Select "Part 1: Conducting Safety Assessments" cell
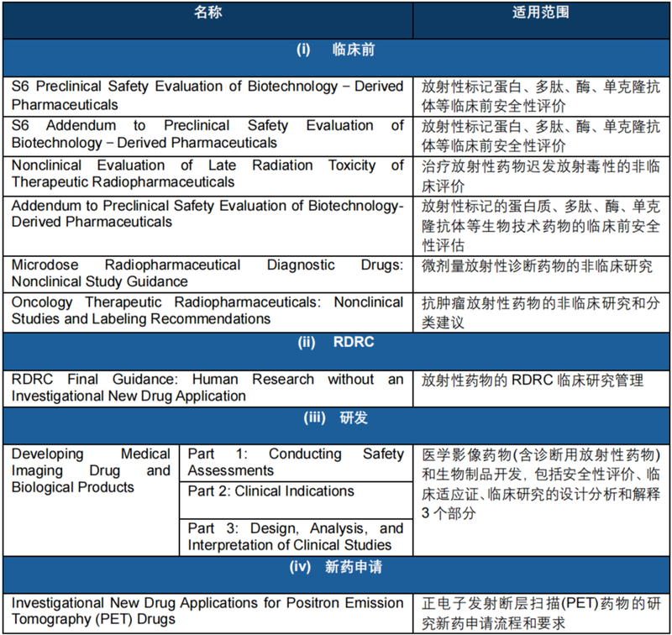This screenshot has height=635, width=672. pos(295,462)
